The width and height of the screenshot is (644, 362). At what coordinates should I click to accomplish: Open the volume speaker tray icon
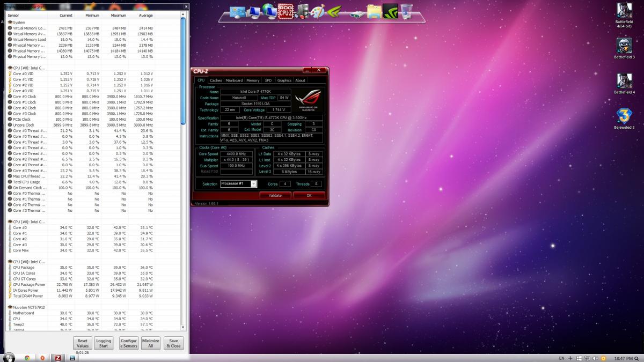(594, 358)
